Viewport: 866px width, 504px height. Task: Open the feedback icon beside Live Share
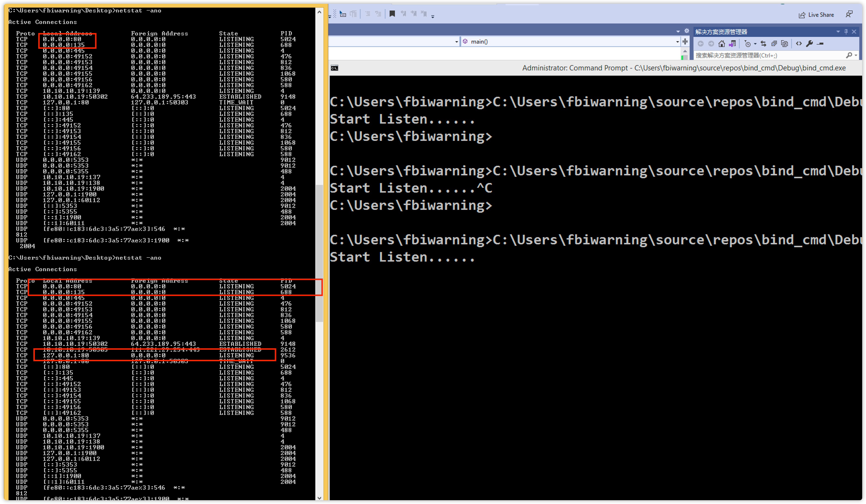pyautogui.click(x=849, y=14)
